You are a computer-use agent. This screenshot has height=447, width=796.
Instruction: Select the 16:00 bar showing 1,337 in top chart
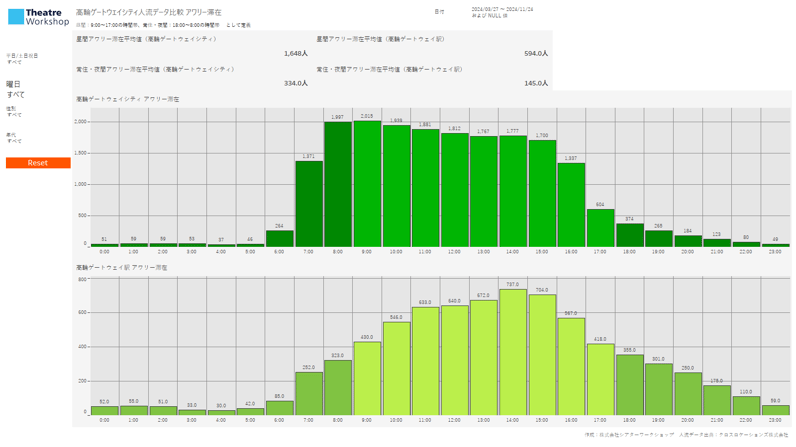click(x=571, y=205)
